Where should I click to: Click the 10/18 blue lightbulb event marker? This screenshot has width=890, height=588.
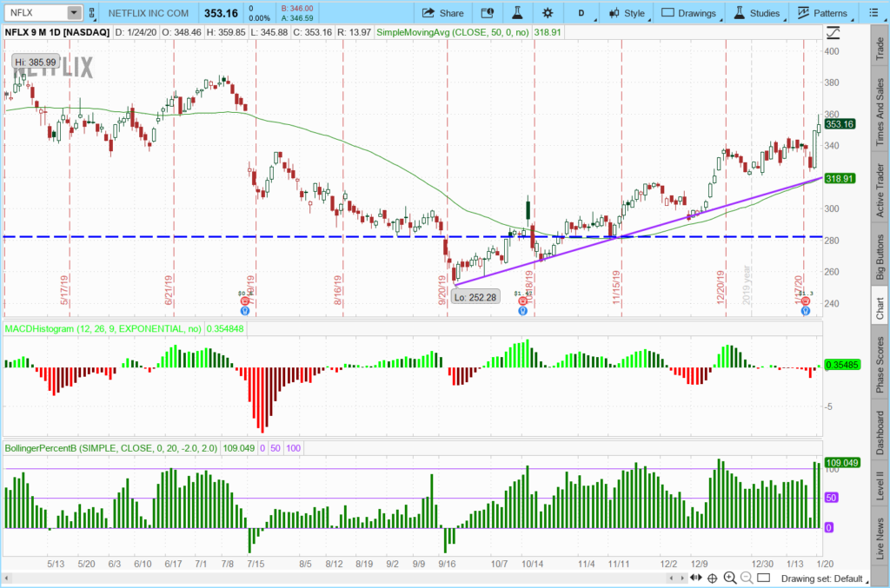click(x=522, y=311)
